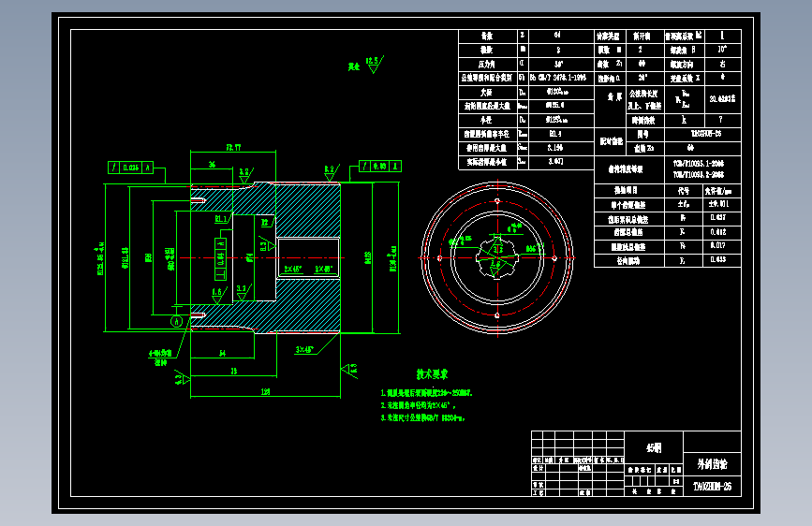Click the '设计' cell in the title block

538,467
